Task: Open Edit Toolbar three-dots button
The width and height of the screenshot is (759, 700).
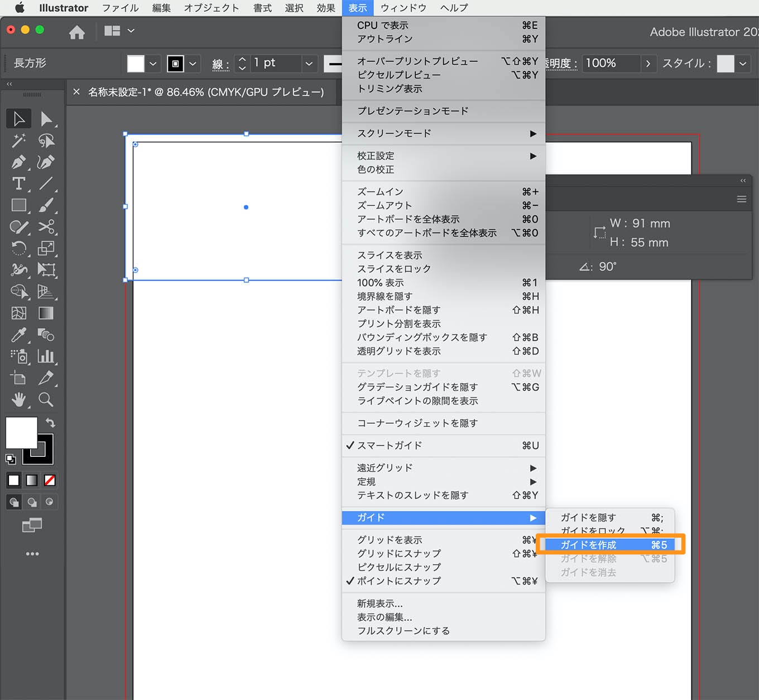Action: pos(32,554)
